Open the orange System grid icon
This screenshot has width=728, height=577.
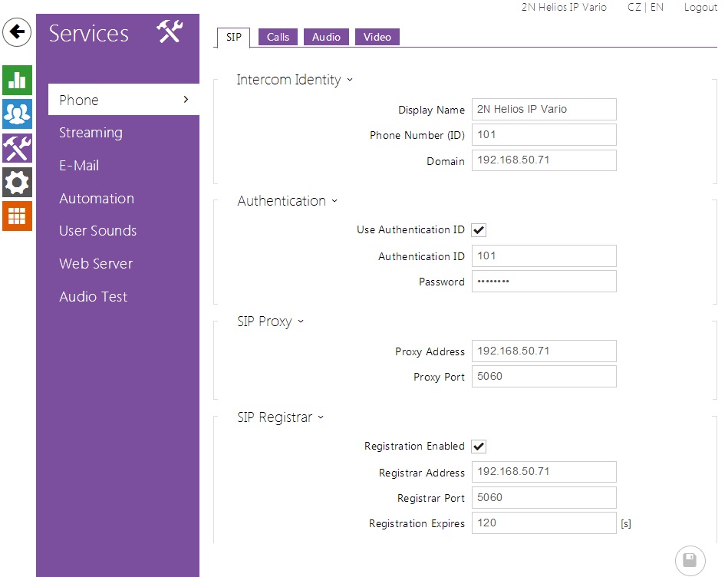pyautogui.click(x=17, y=216)
